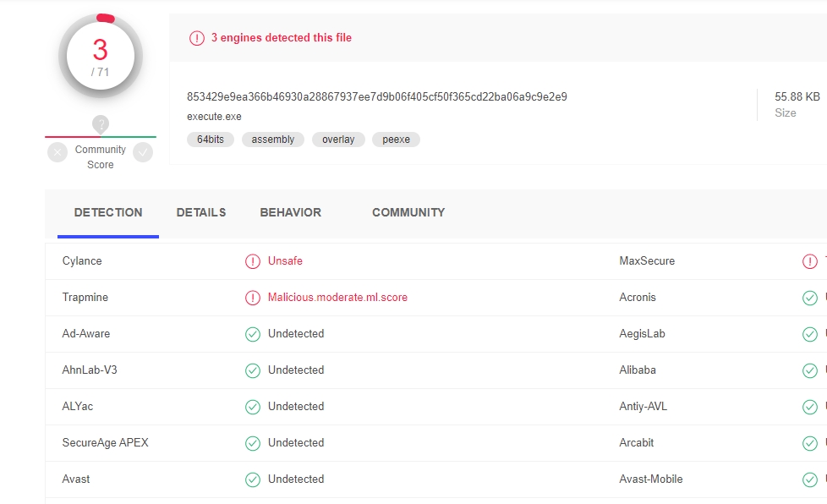
Task: Click the green checkmark icon for Ad-Aware
Action: (252, 334)
